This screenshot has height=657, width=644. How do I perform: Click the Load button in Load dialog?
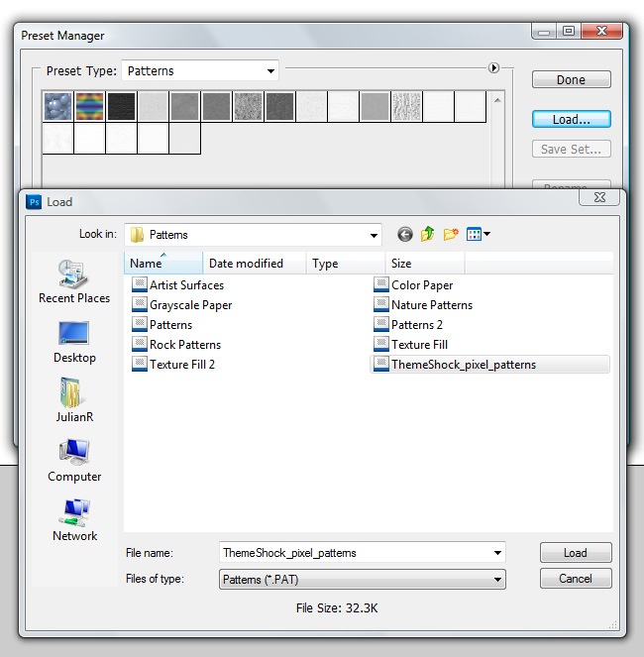click(576, 553)
